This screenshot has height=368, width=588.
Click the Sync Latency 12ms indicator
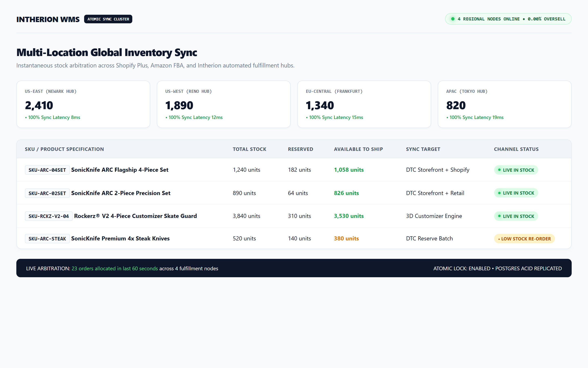click(x=194, y=117)
